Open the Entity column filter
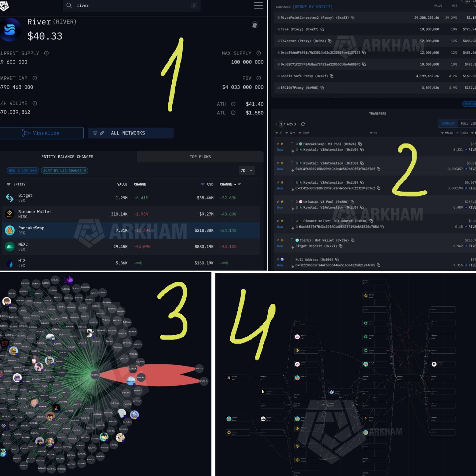The height and width of the screenshot is (476, 476). 8,184
